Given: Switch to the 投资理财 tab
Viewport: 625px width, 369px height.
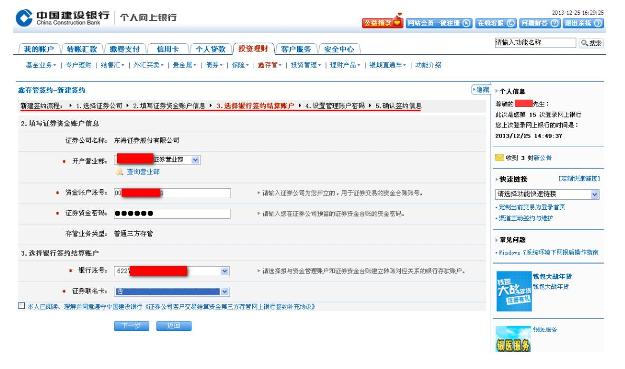Looking at the screenshot, I should pyautogui.click(x=254, y=49).
